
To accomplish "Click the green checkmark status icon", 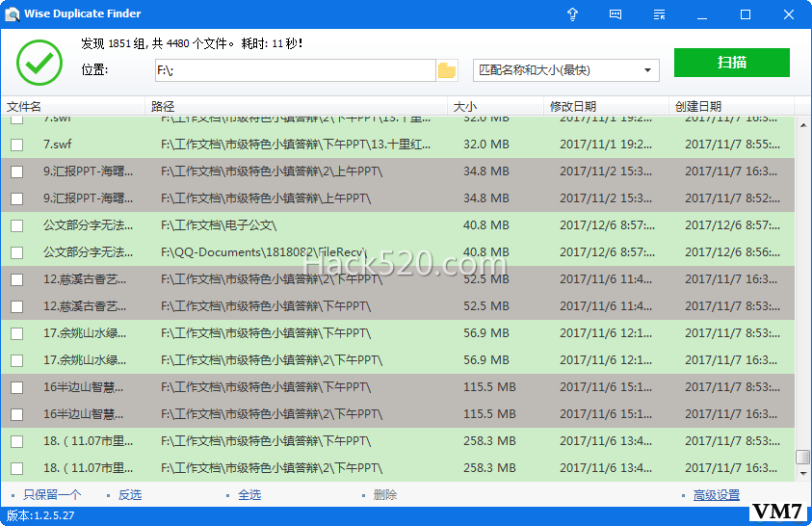I will pyautogui.click(x=39, y=63).
